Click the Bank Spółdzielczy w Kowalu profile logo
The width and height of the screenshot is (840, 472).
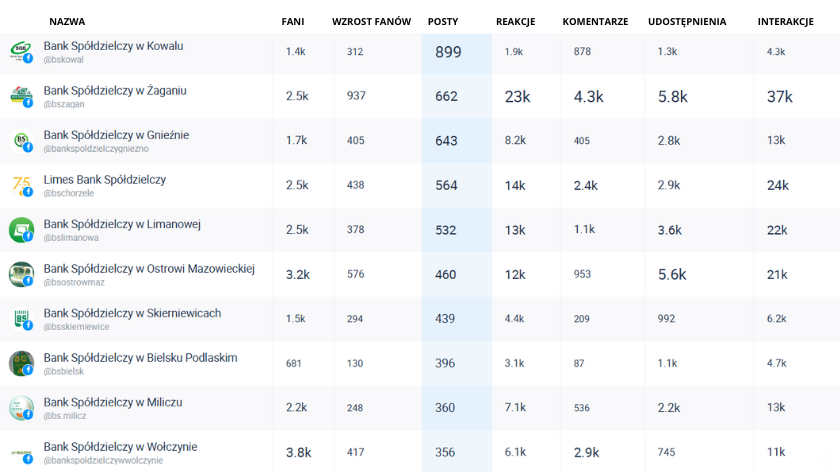point(21,52)
